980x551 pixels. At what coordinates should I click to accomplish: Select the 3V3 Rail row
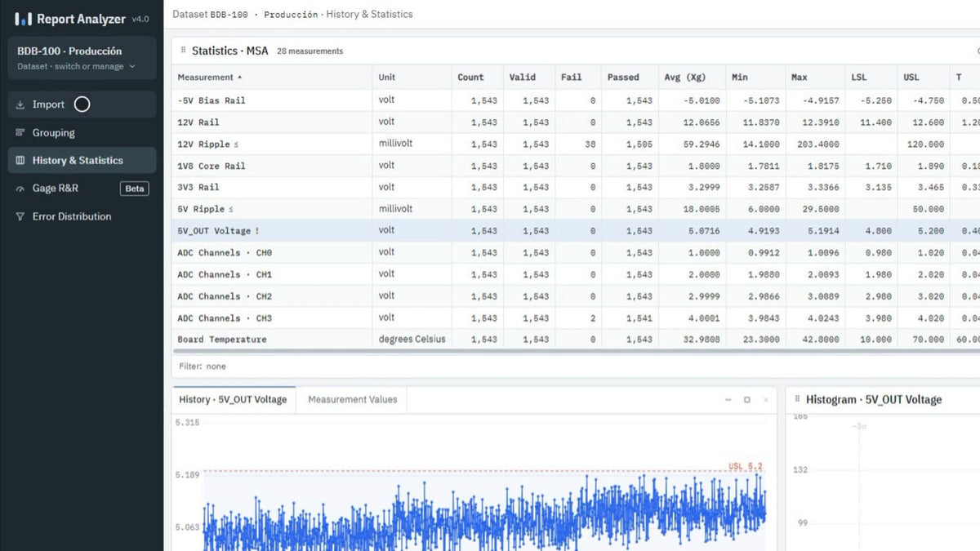pyautogui.click(x=576, y=188)
